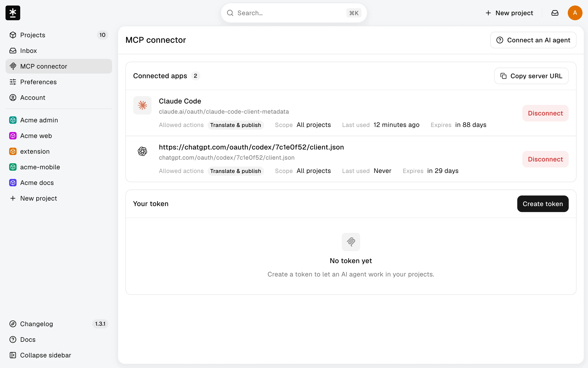The width and height of the screenshot is (588, 368).
Task: Click the ChatGPT logo icon
Action: (x=142, y=151)
